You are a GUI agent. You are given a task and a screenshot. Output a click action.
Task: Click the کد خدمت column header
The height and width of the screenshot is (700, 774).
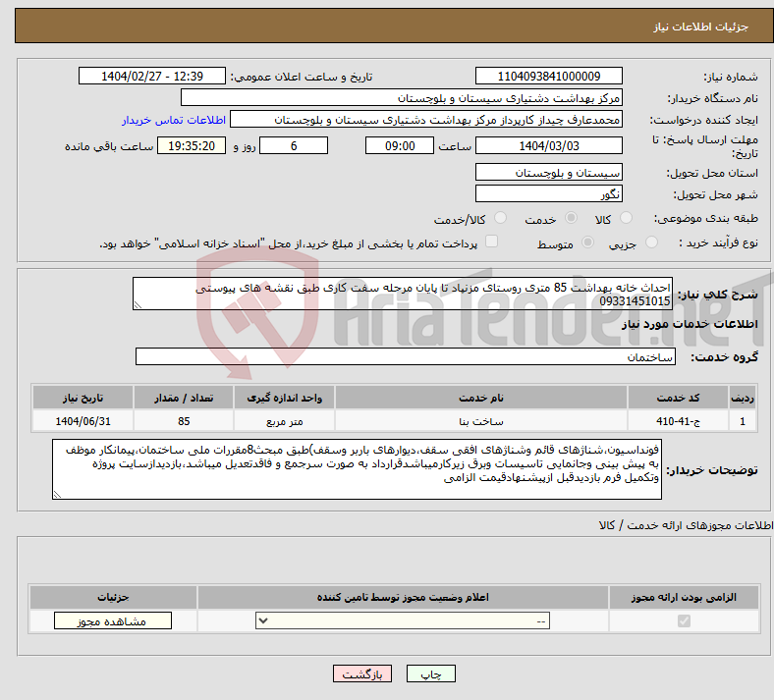pyautogui.click(x=679, y=398)
